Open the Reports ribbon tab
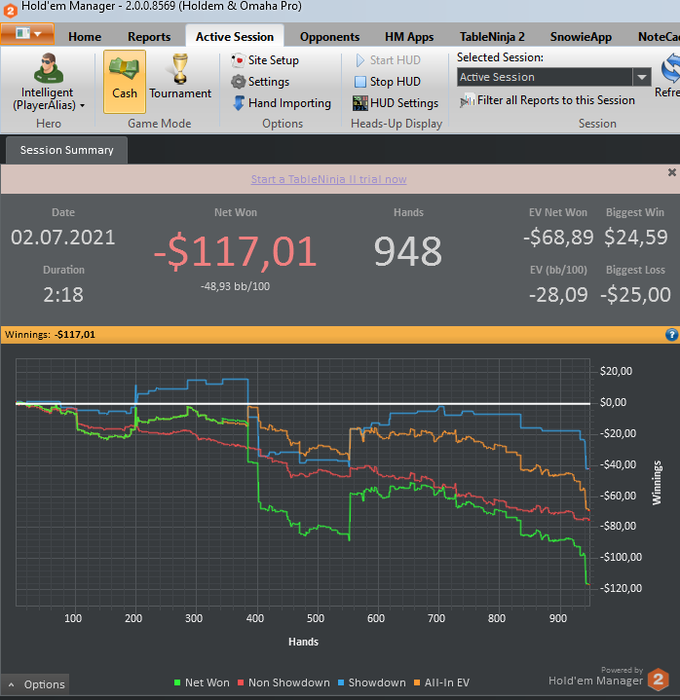The height and width of the screenshot is (700, 680). [x=149, y=37]
